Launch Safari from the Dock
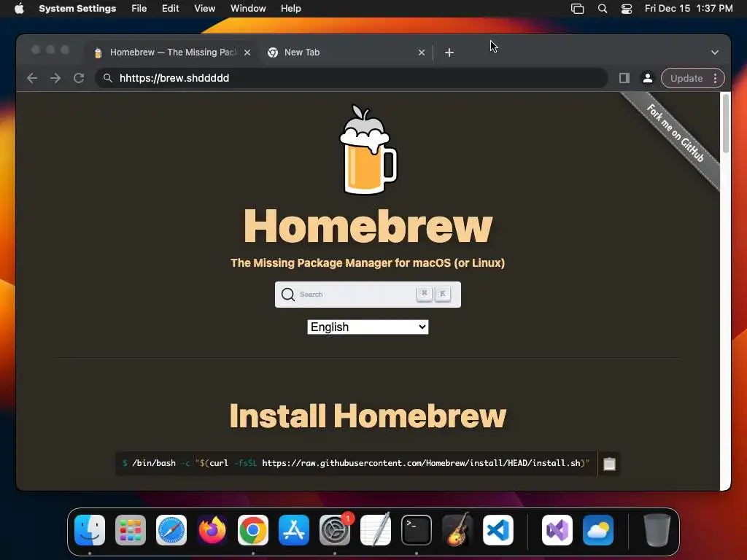The height and width of the screenshot is (560, 747). click(171, 530)
